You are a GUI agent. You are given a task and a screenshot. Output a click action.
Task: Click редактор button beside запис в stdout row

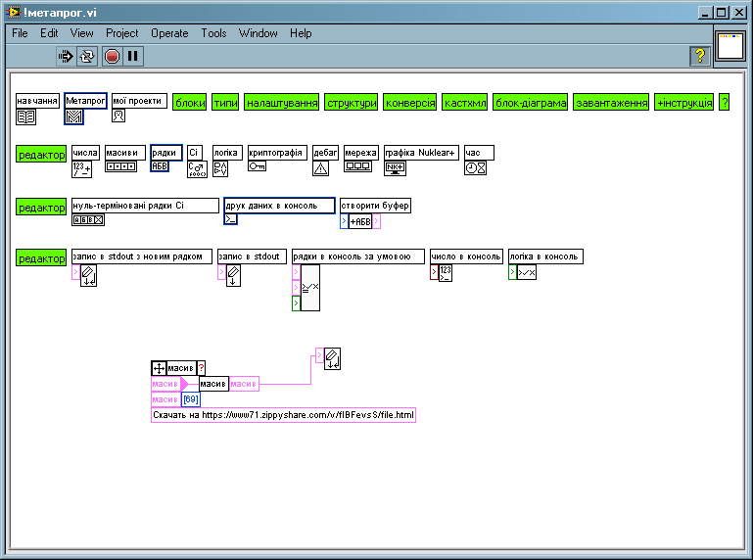tap(41, 257)
